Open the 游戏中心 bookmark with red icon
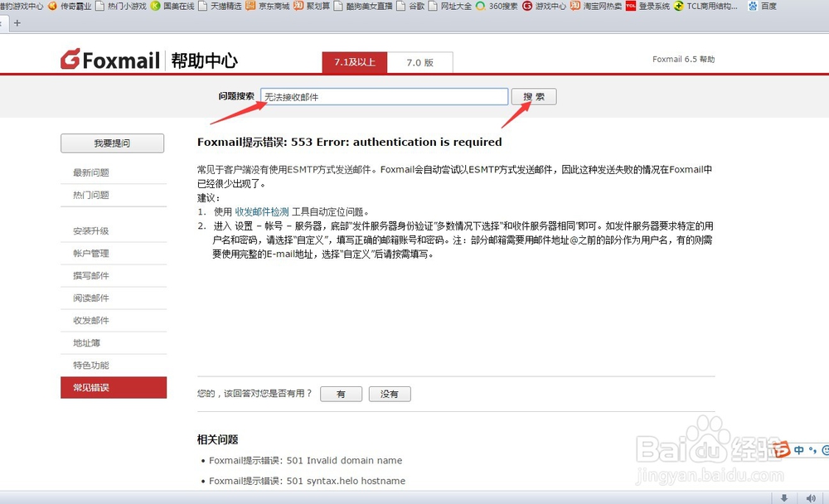This screenshot has width=829, height=504. 544,7
